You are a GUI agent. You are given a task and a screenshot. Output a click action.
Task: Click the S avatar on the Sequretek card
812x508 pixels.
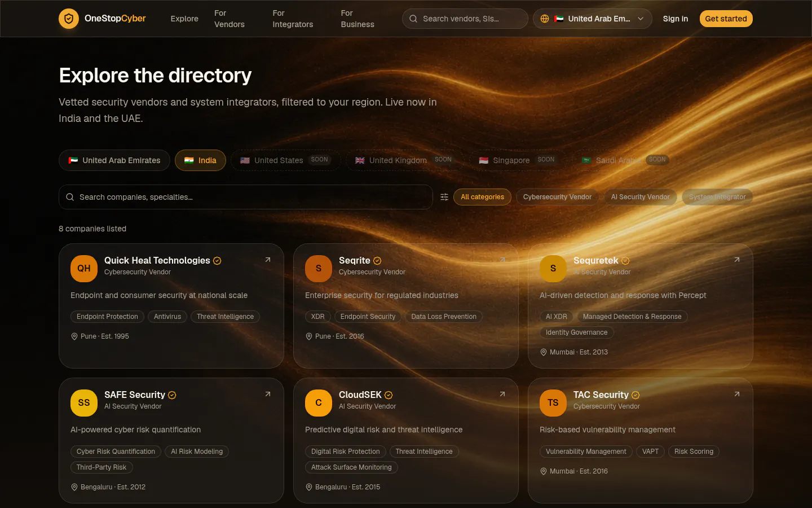[553, 268]
